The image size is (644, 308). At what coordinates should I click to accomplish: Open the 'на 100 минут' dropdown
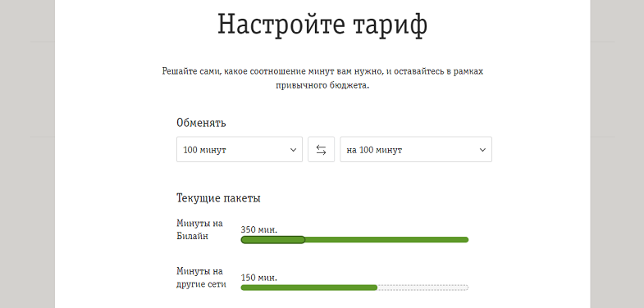[x=416, y=149]
